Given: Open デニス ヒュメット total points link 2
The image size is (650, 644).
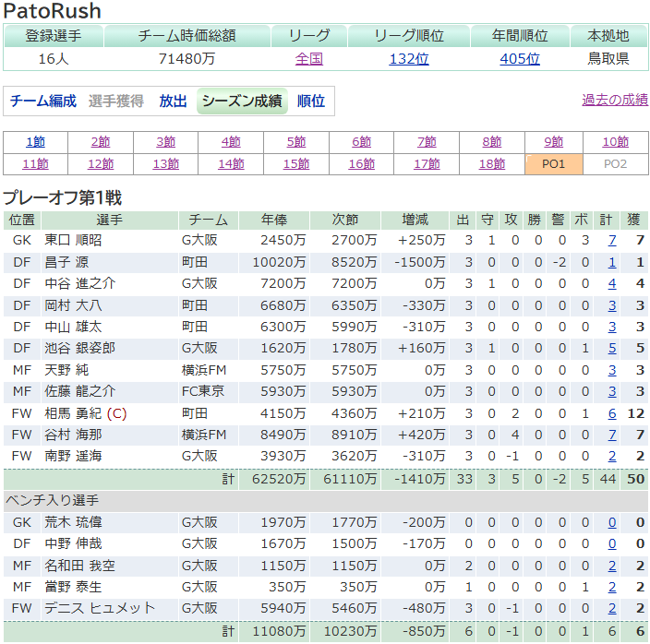Looking at the screenshot, I should (x=612, y=608).
